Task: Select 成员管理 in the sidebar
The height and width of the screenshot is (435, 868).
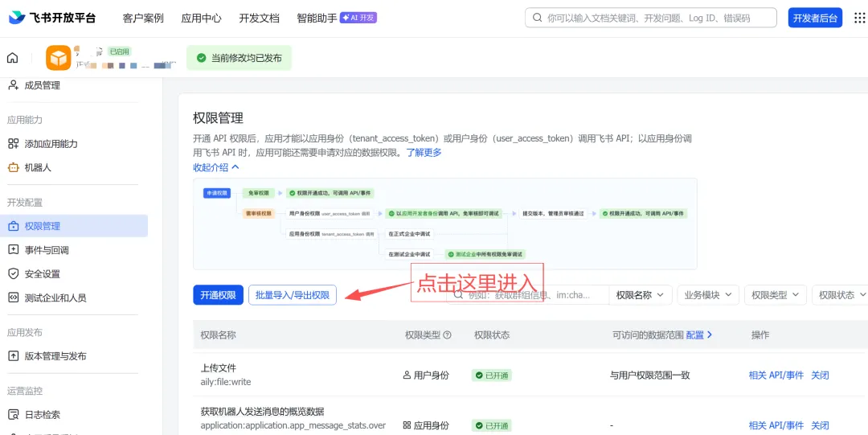Action: pos(43,85)
